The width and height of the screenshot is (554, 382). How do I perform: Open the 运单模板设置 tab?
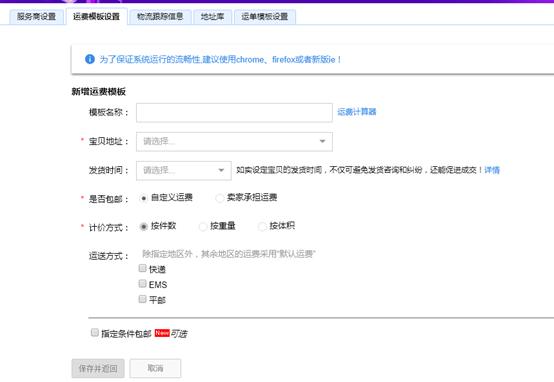point(265,17)
